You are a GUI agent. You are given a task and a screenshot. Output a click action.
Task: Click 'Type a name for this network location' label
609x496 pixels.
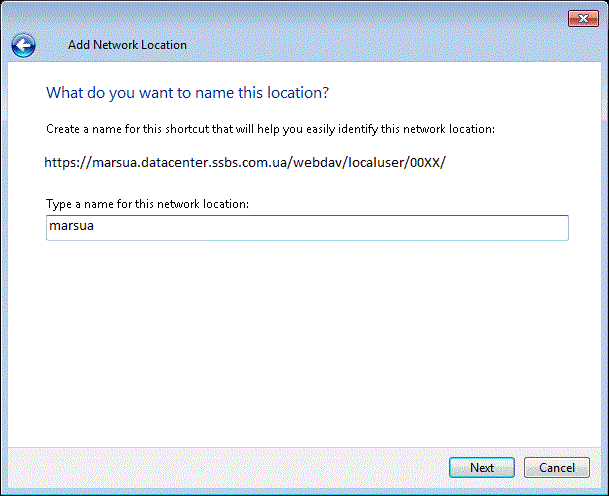[x=148, y=204]
